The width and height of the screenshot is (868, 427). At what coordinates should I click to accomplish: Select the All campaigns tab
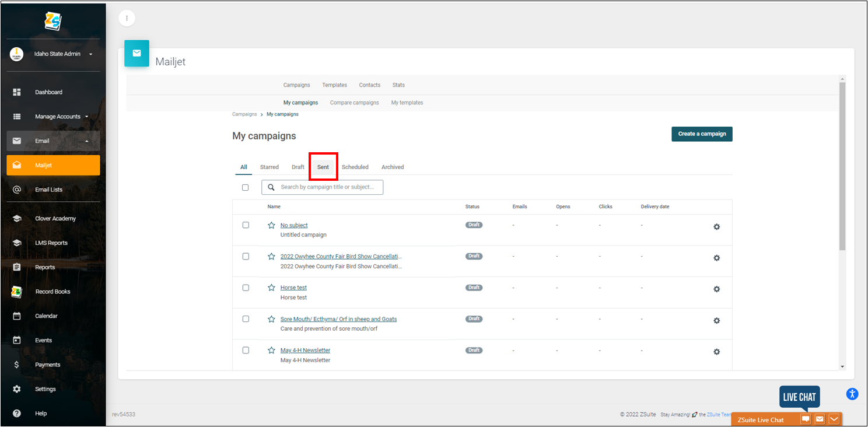(x=244, y=167)
